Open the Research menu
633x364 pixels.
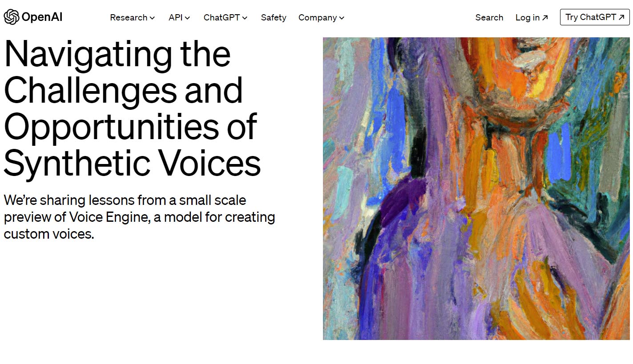tap(129, 18)
